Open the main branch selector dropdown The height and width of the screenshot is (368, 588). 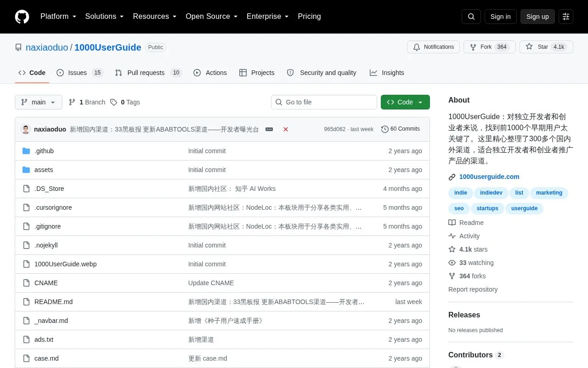click(x=39, y=102)
